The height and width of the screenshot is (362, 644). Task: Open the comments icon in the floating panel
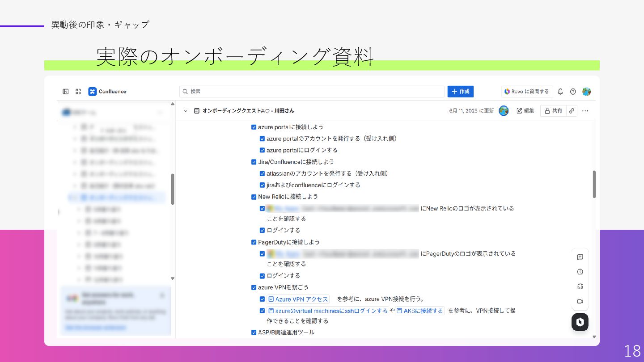tap(580, 257)
